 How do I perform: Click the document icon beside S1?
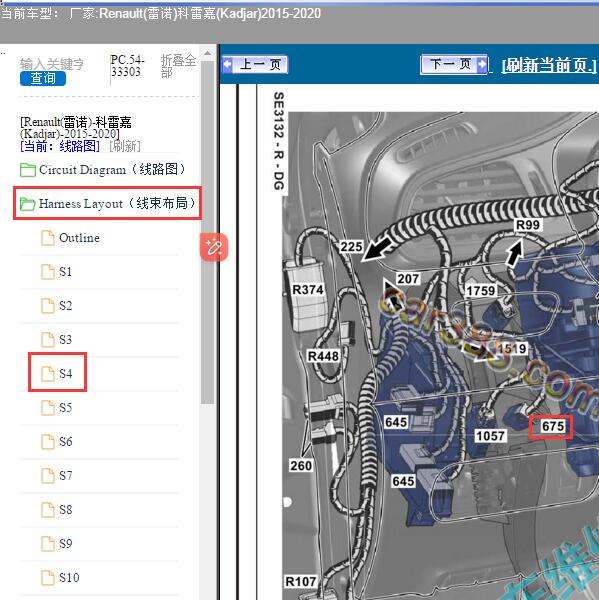tap(48, 272)
